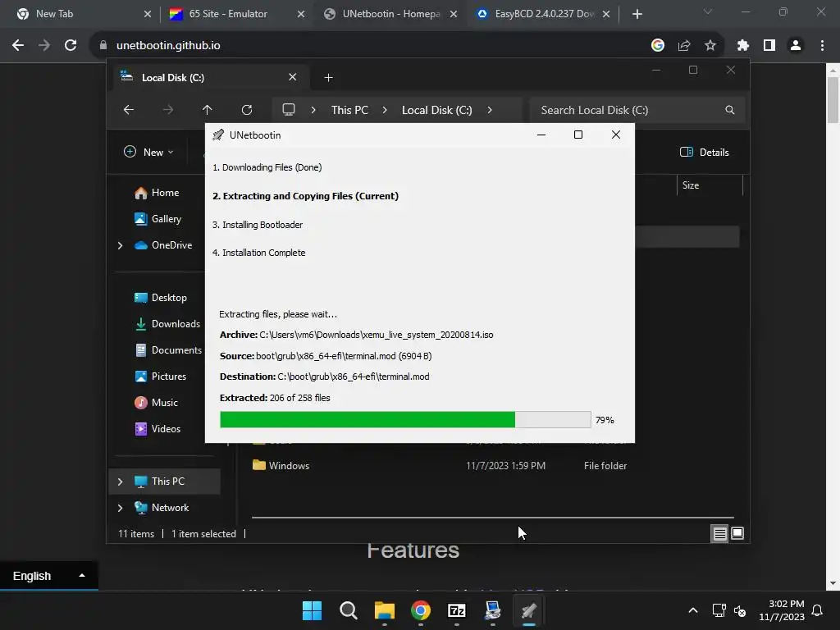Refresh the File Explorer view

247,110
